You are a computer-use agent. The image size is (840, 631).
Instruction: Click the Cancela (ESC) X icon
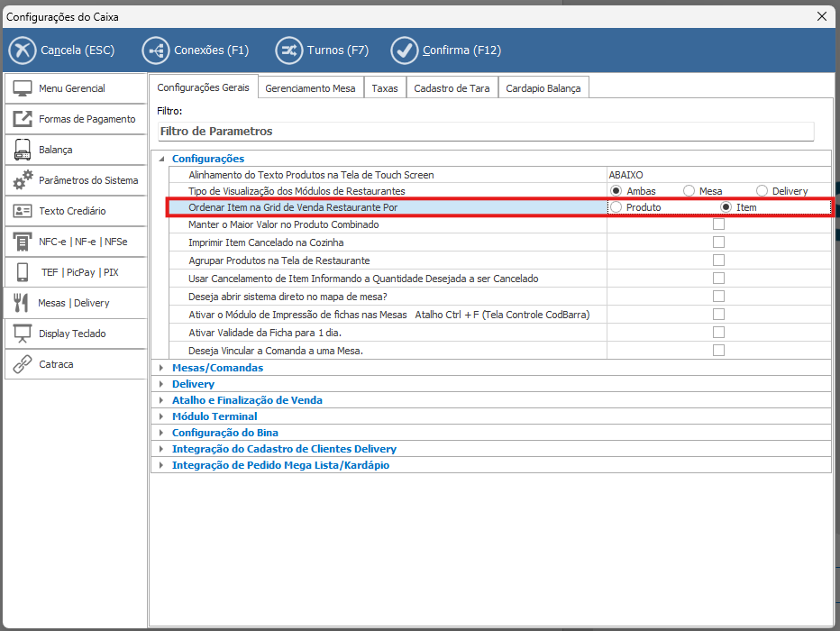[23, 50]
